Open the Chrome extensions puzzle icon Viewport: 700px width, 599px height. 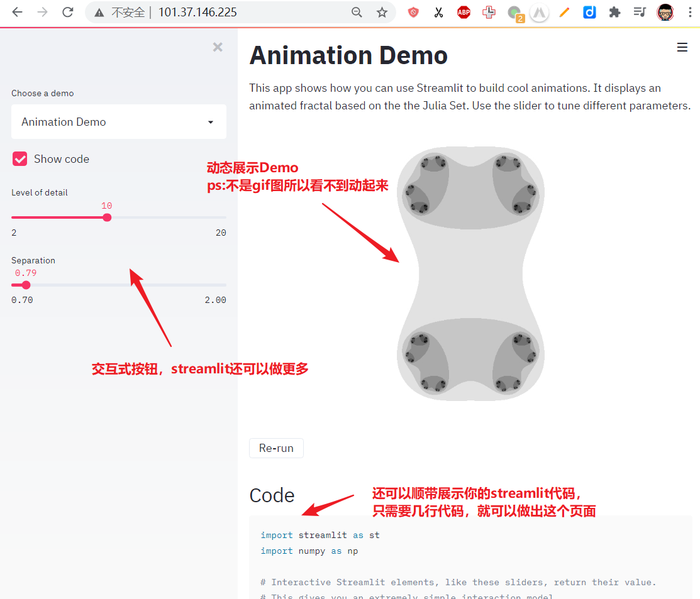point(615,12)
